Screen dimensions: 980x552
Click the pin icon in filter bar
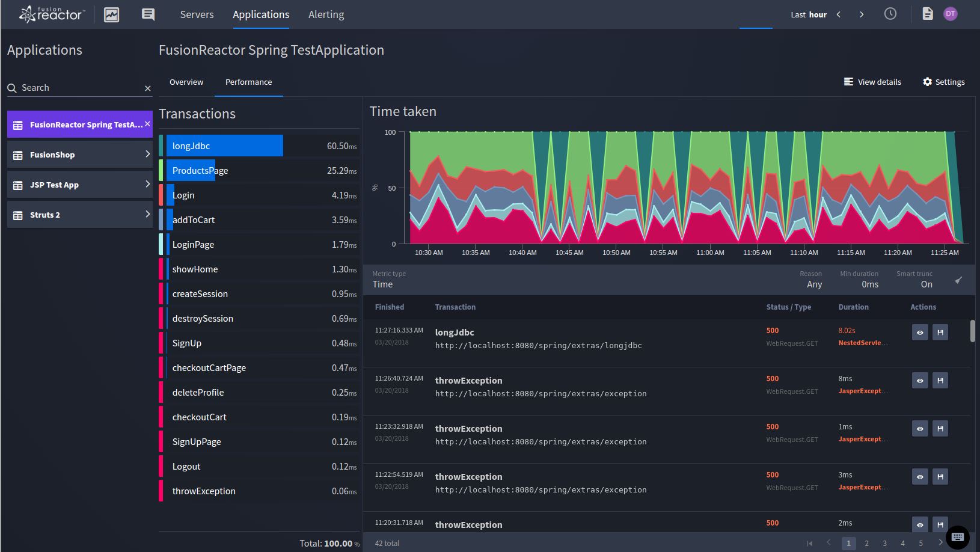coord(958,280)
